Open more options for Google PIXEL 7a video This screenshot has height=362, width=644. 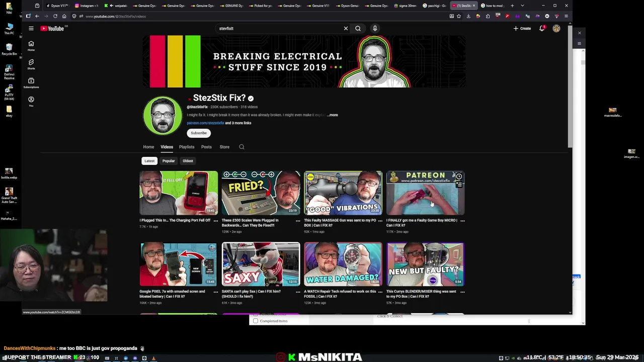pos(216,292)
